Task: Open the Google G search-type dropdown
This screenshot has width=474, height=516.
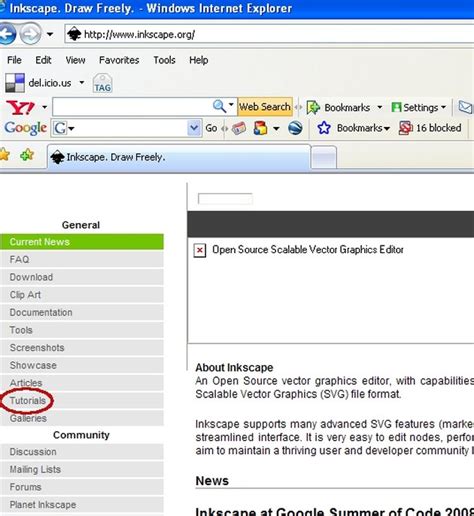Action: pos(63,128)
